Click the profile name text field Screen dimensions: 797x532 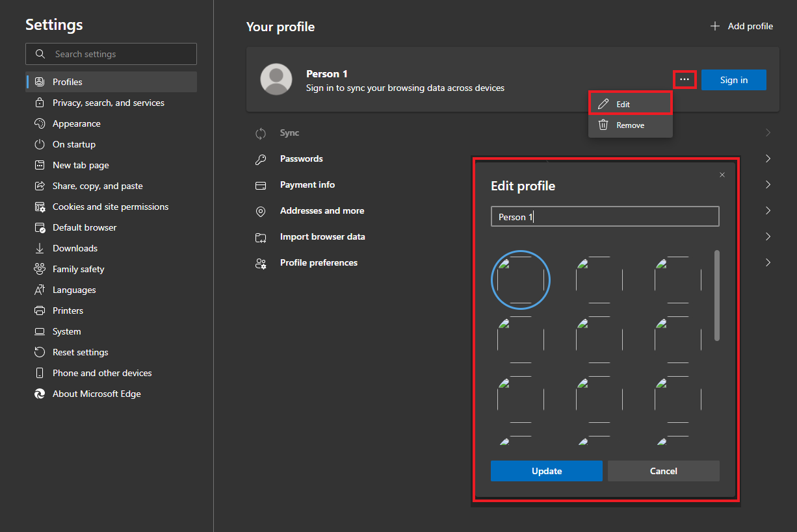tap(605, 217)
